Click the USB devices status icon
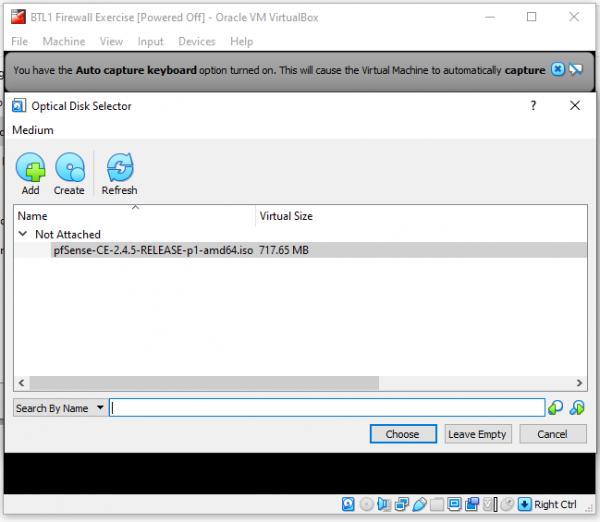This screenshot has height=522, width=600. point(419,504)
